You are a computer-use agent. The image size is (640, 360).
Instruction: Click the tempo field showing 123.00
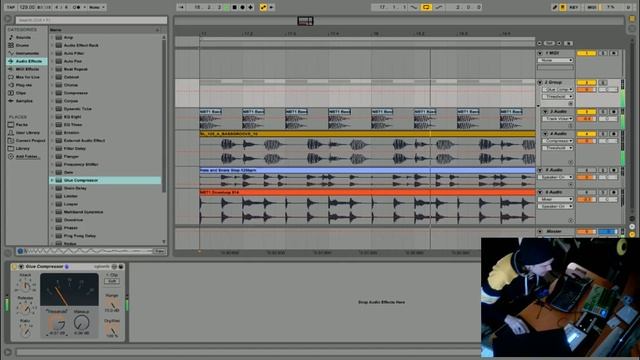[x=27, y=7]
